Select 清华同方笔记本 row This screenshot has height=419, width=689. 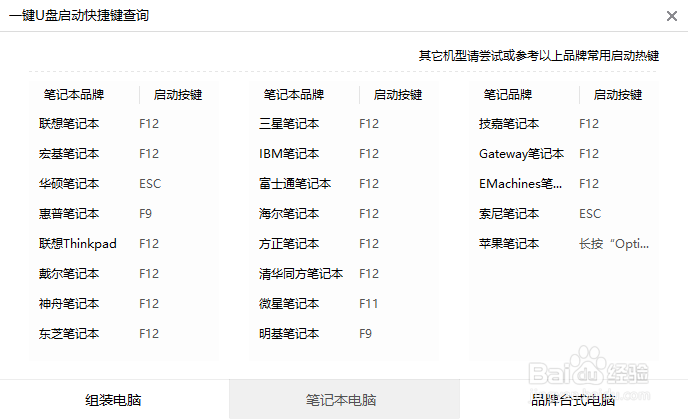pyautogui.click(x=301, y=274)
